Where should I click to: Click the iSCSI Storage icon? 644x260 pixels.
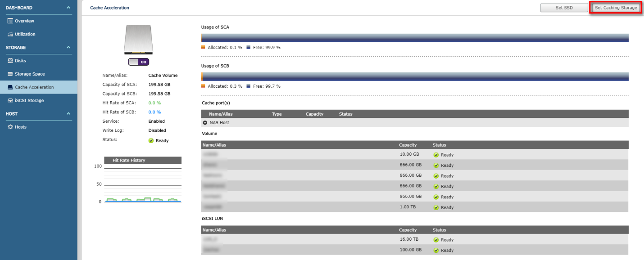click(10, 101)
